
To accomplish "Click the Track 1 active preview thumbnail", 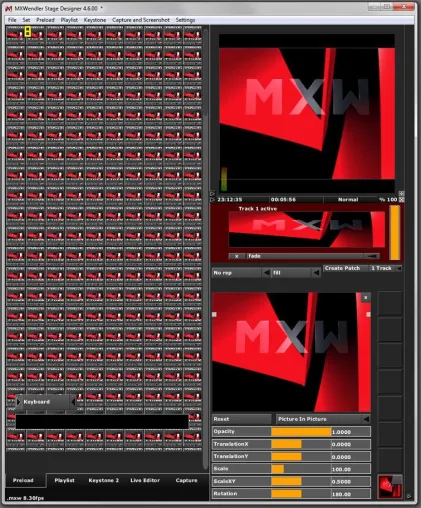I will click(x=306, y=229).
